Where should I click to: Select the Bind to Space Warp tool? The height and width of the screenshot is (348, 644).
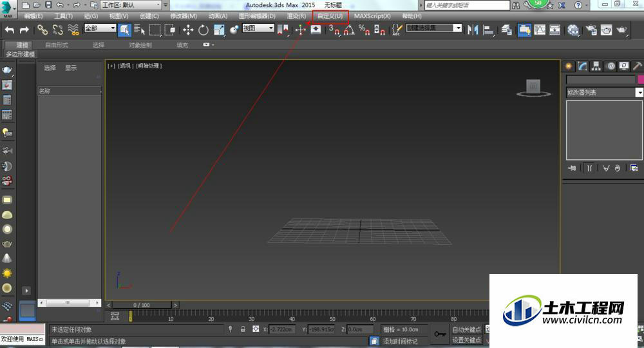[x=73, y=30]
